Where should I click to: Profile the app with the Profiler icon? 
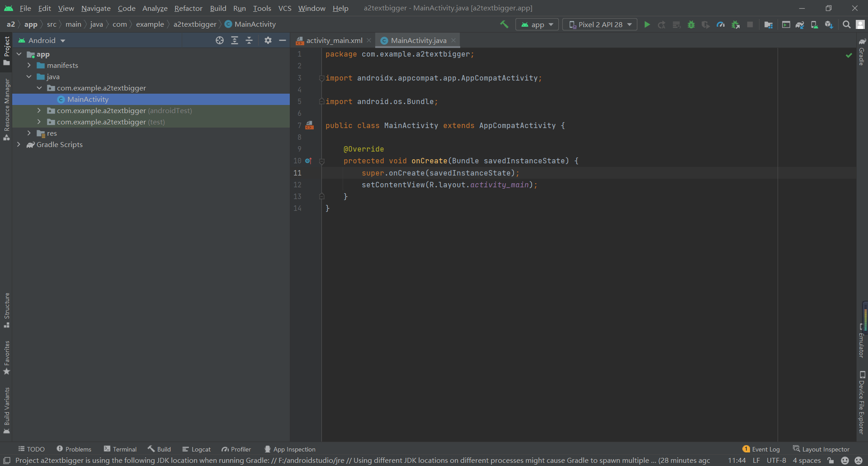pyautogui.click(x=721, y=24)
